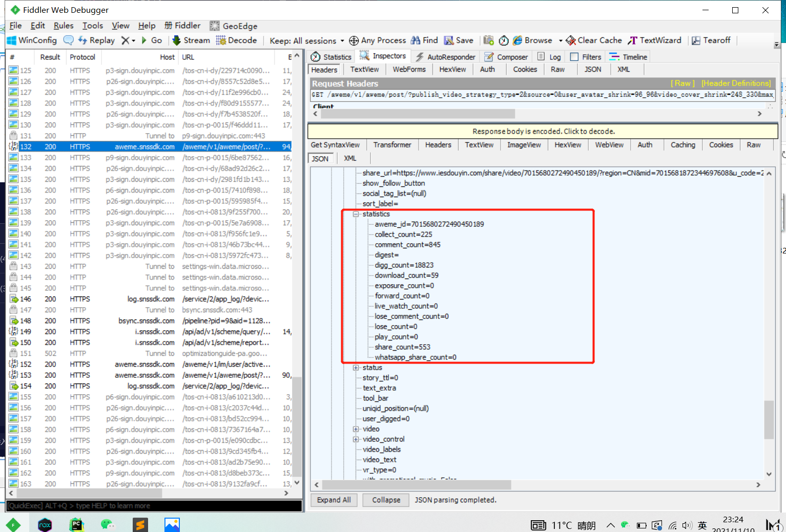Open PyCharm from the taskbar

pos(76,524)
